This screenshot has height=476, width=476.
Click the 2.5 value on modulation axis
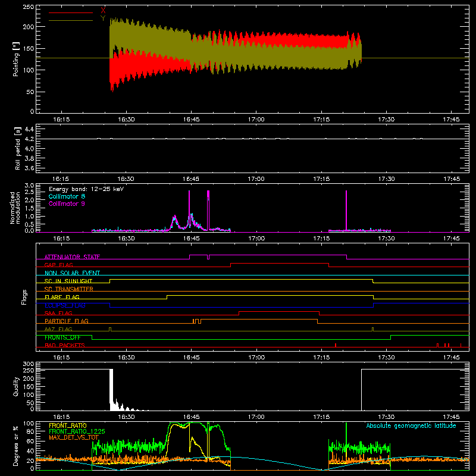[29, 192]
